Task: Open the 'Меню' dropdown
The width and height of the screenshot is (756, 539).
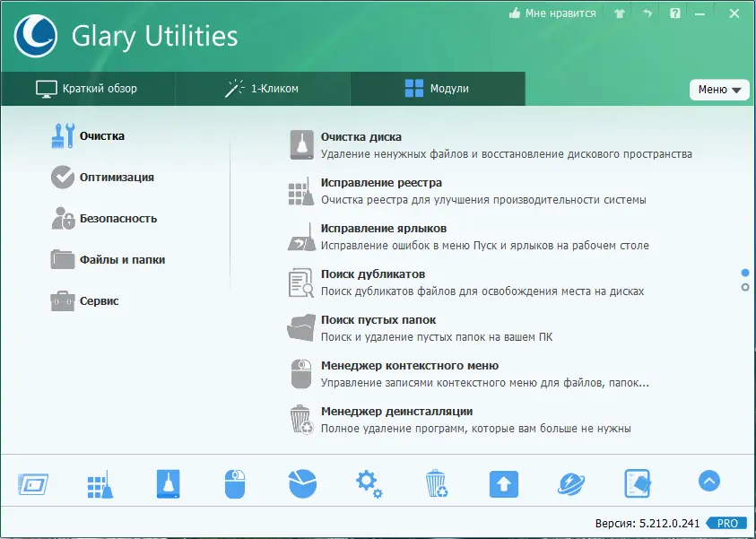Action: click(x=719, y=89)
